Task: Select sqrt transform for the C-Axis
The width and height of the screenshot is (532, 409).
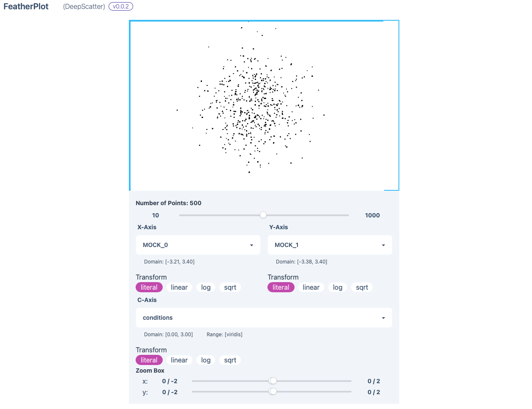Action: click(x=229, y=360)
